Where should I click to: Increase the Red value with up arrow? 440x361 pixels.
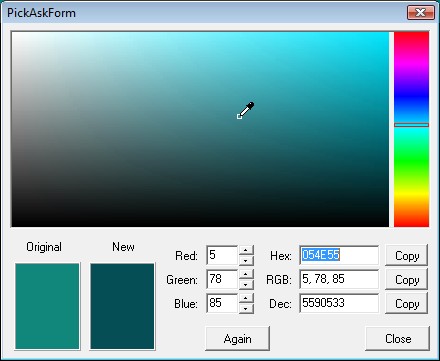[x=246, y=250]
